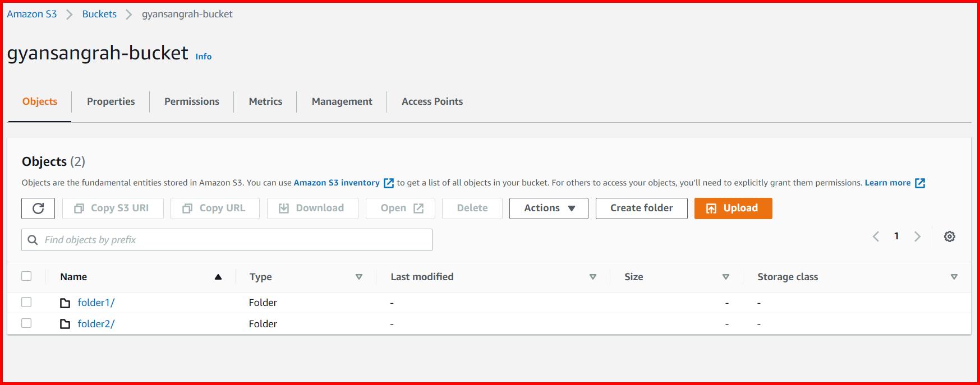
Task: Sort by Last modified column arrow
Action: coord(592,277)
